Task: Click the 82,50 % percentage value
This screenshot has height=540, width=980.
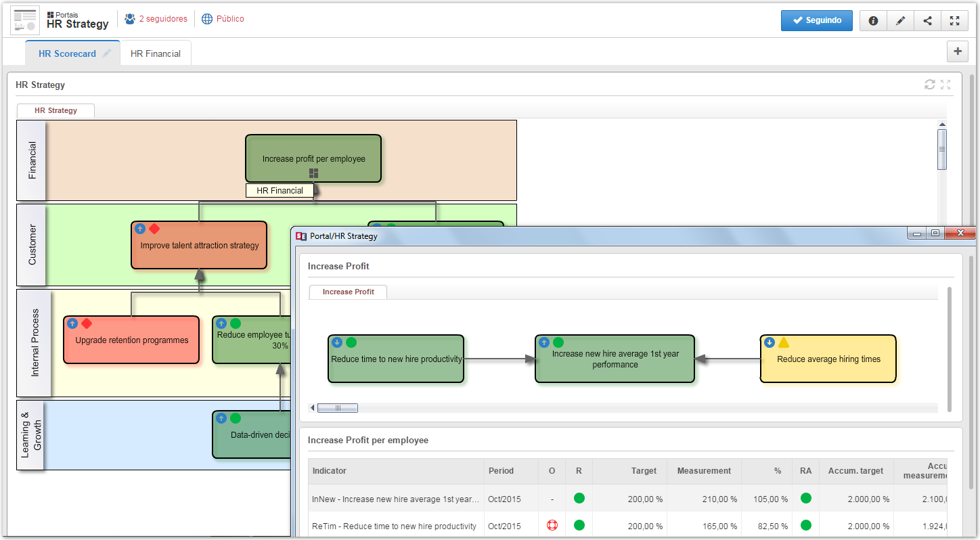Action: coord(773,526)
